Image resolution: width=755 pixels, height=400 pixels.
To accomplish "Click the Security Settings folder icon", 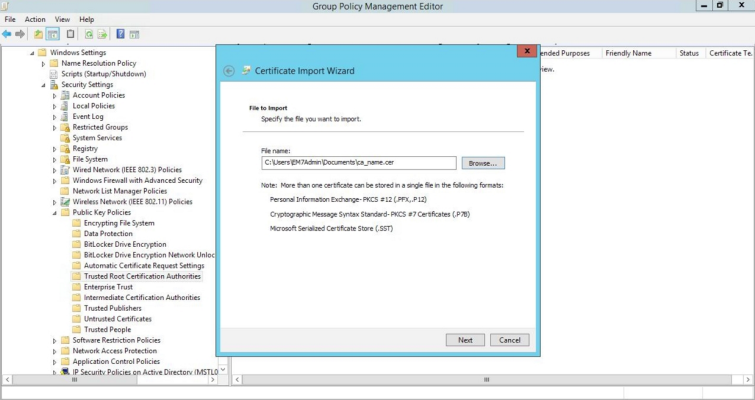I will coord(53,85).
